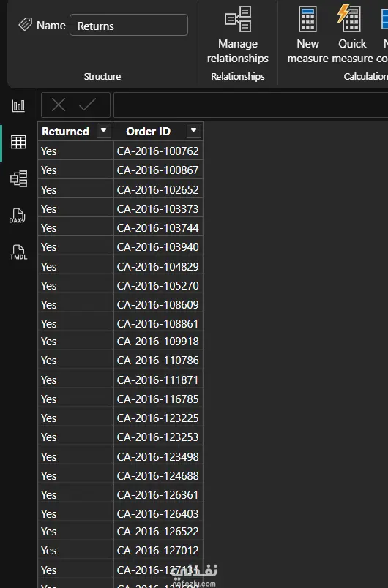Open TMDL view icon
This screenshot has height=588, width=388.
(x=18, y=252)
